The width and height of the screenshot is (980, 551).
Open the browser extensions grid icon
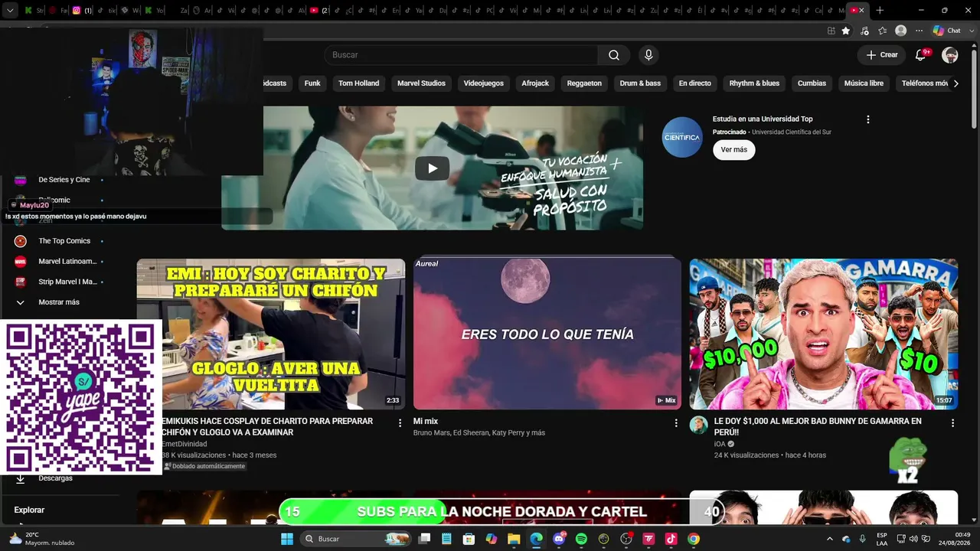coord(831,31)
